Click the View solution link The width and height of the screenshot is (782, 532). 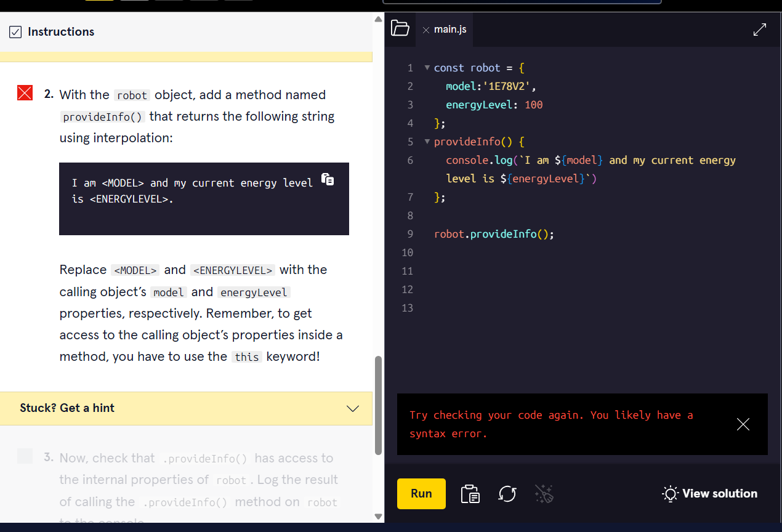(719, 494)
